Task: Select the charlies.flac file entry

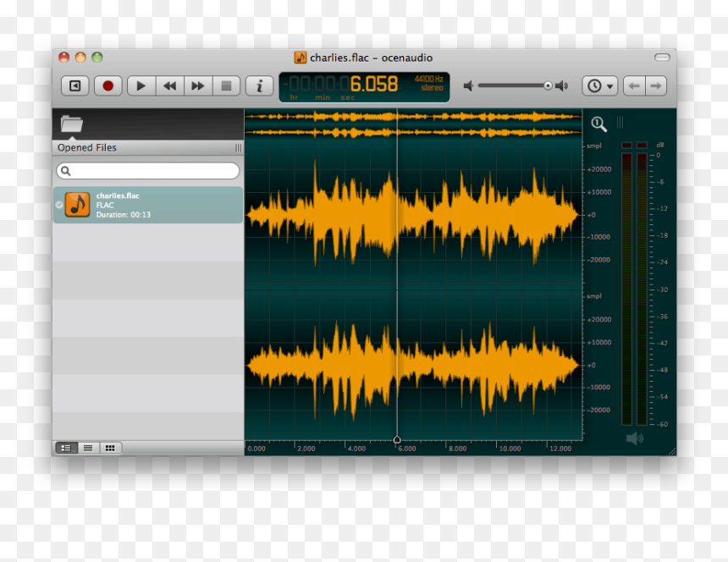Action: [147, 205]
